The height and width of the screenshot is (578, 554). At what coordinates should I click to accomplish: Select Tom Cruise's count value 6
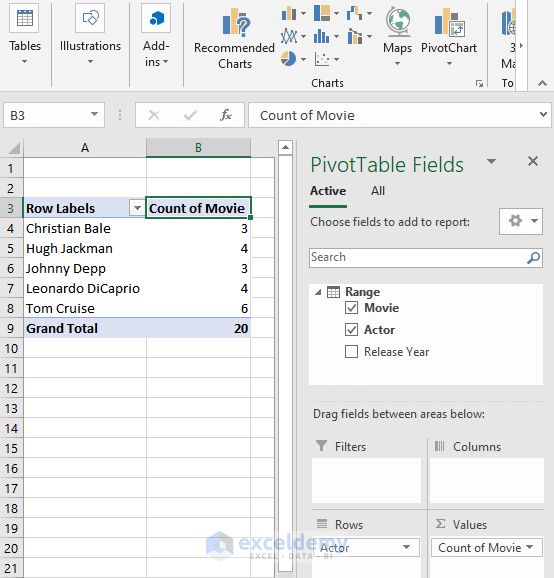point(198,309)
